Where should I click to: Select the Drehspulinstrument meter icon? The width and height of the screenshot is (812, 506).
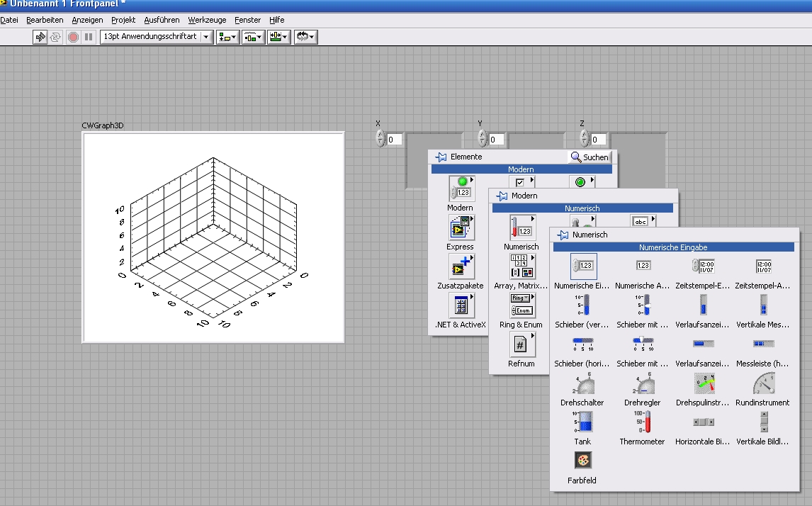[703, 383]
